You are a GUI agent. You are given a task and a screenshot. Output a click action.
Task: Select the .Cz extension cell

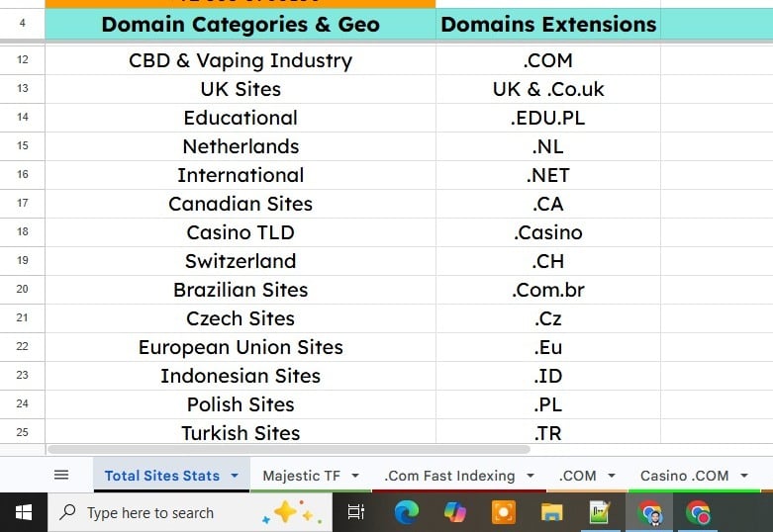[x=548, y=318]
